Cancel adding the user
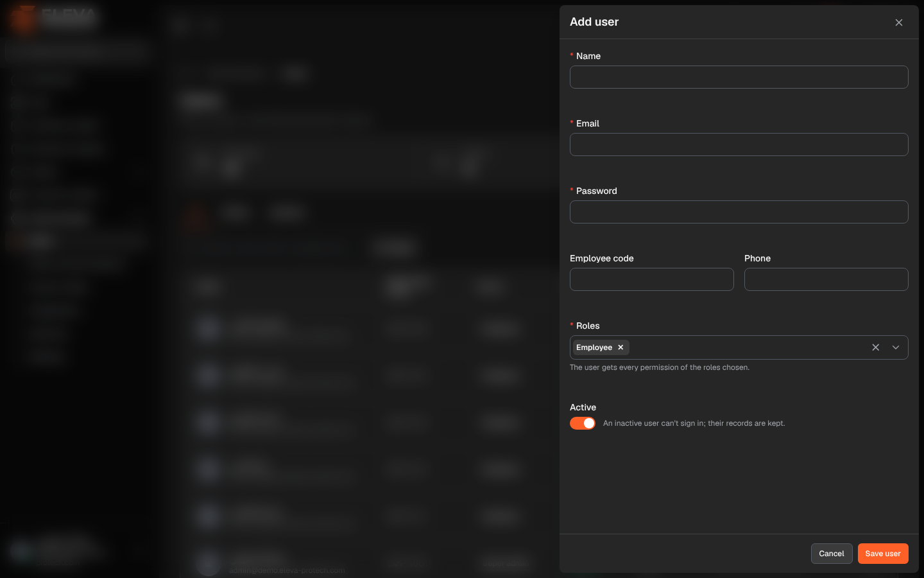924x578 pixels. pyautogui.click(x=832, y=554)
